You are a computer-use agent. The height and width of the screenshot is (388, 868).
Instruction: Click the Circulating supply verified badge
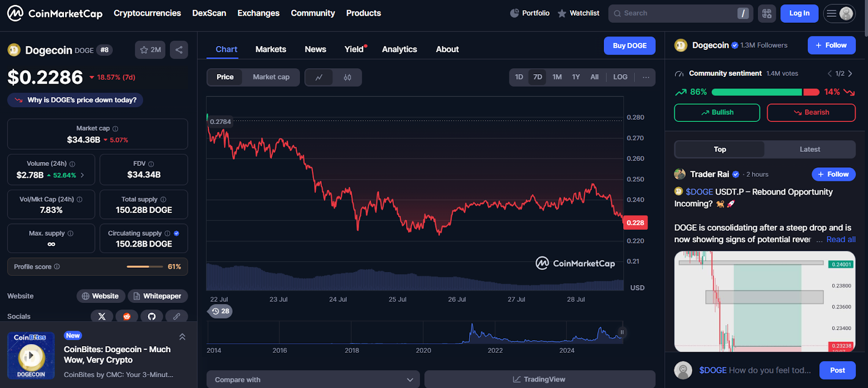pos(176,234)
